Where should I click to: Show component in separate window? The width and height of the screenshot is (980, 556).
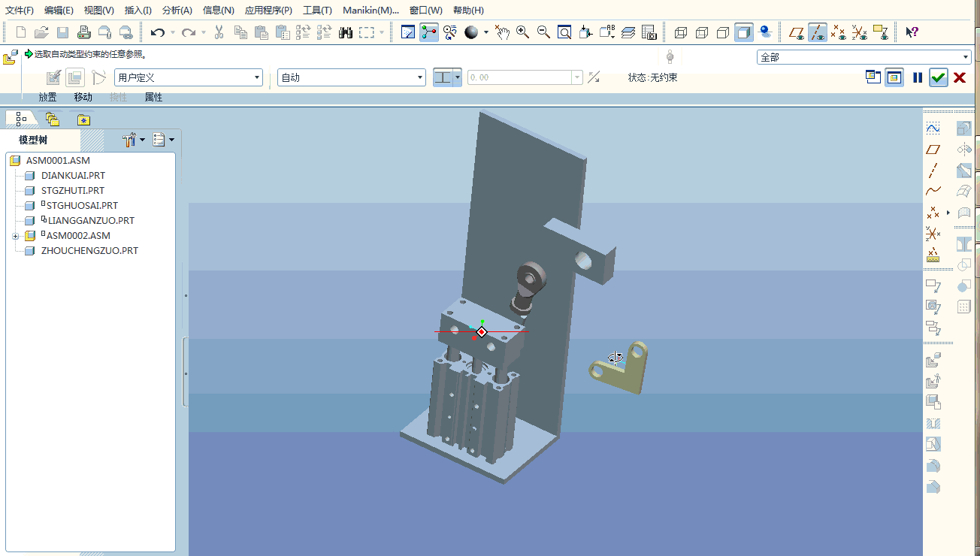pyautogui.click(x=873, y=77)
